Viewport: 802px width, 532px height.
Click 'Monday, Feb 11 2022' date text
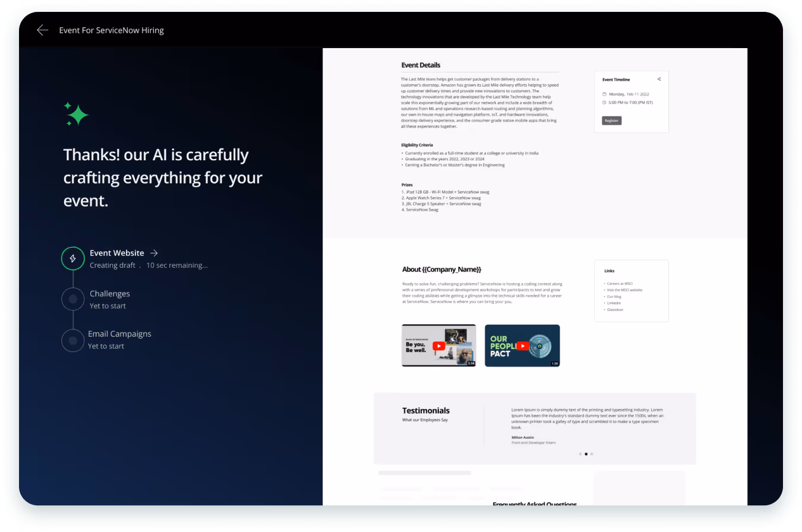629,94
